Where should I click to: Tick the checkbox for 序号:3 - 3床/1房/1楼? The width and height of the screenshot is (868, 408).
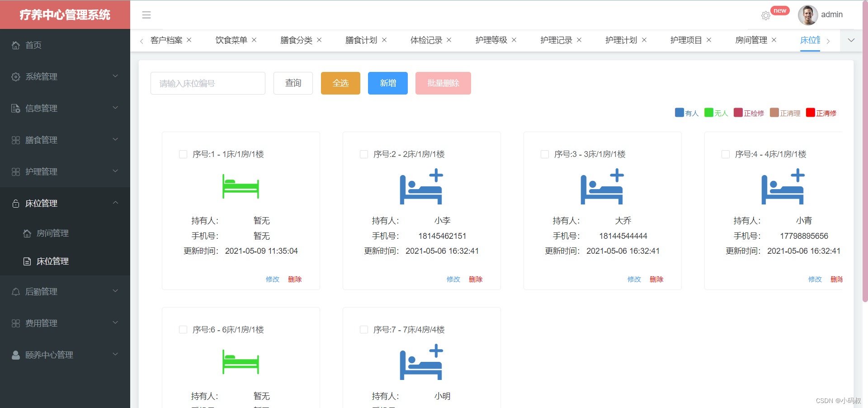tap(545, 154)
